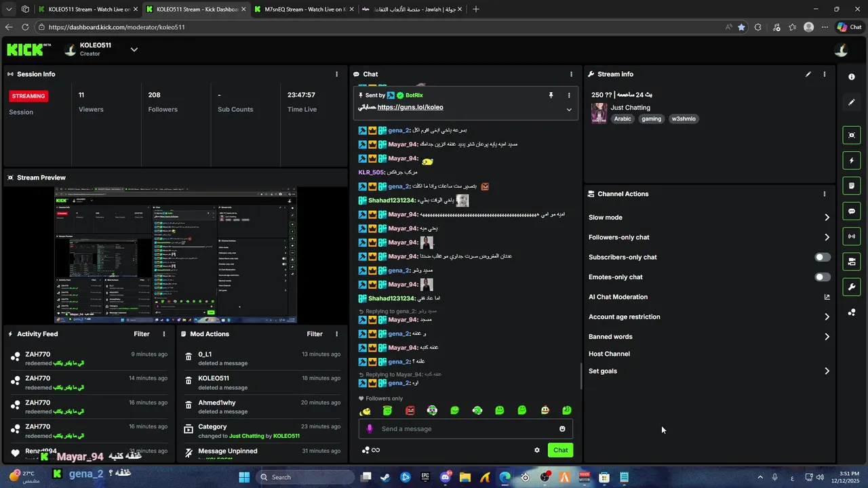Viewport: 868px width, 488px height.
Task: Expand the pinned message chevron
Action: point(569,110)
